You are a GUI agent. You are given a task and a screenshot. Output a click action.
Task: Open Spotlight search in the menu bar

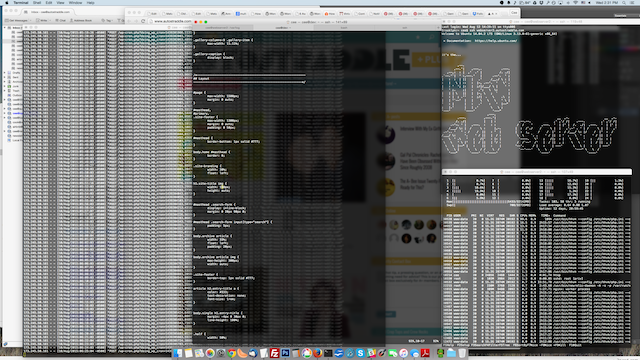point(624,2)
